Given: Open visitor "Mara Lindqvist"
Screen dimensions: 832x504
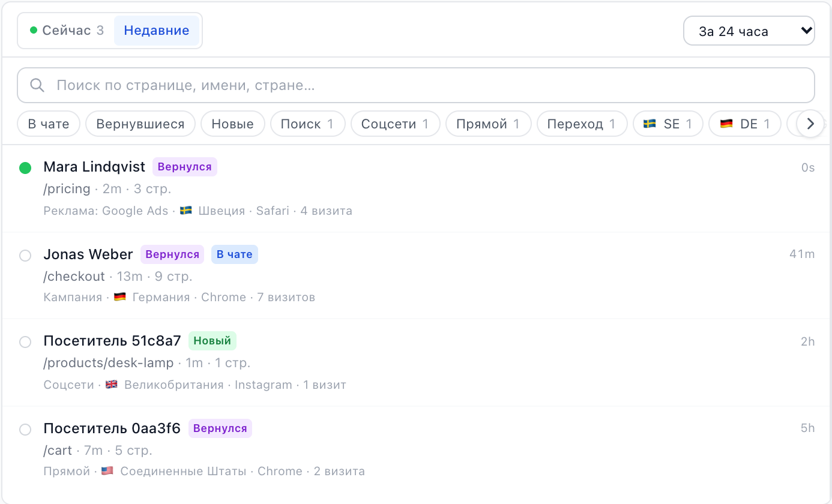Looking at the screenshot, I should click(x=94, y=167).
